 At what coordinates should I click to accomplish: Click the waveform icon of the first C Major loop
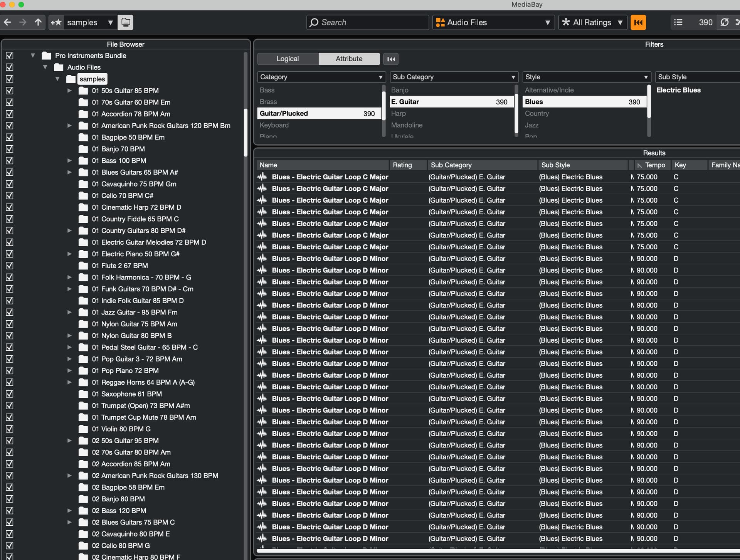(262, 177)
